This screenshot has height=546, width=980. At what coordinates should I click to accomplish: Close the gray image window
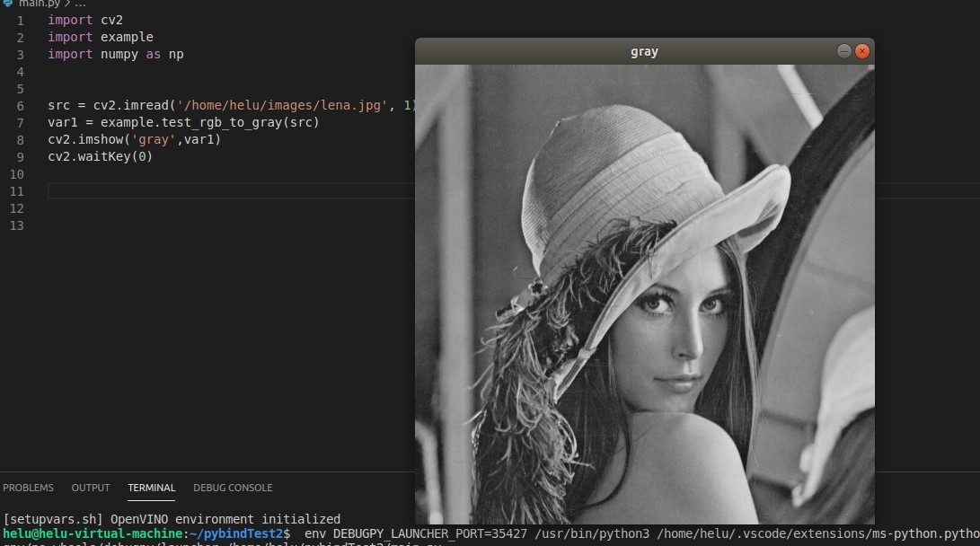coord(861,51)
